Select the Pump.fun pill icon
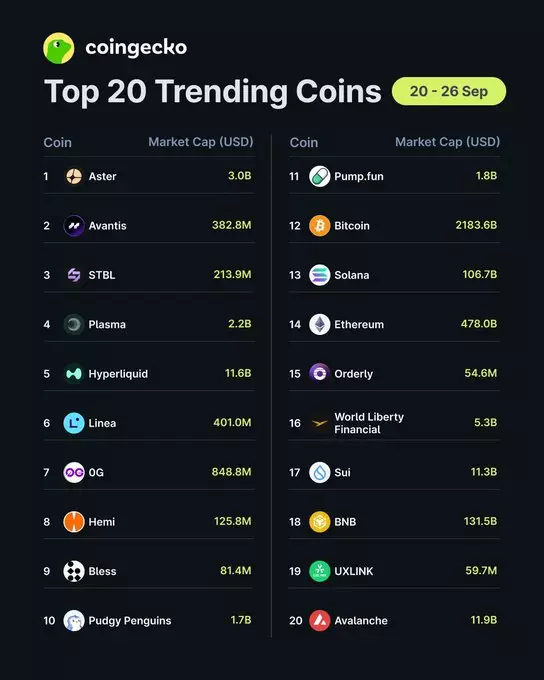 pyautogui.click(x=320, y=177)
